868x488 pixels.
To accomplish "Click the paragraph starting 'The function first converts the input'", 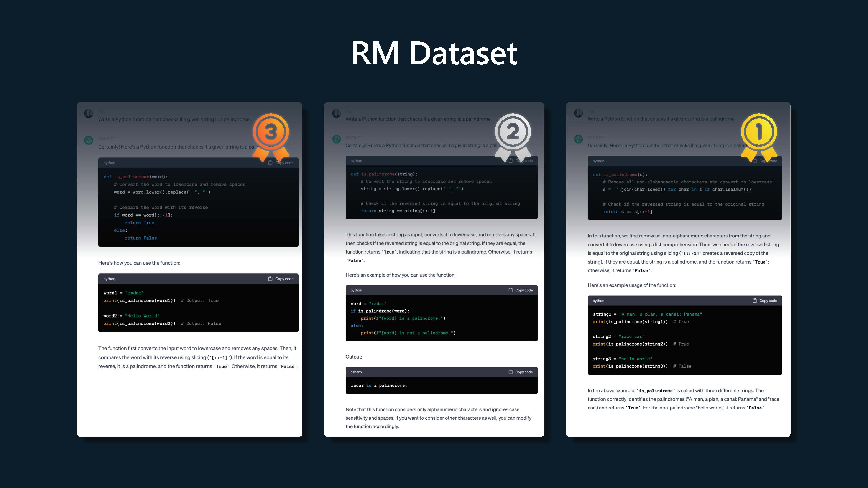I will coord(198,357).
